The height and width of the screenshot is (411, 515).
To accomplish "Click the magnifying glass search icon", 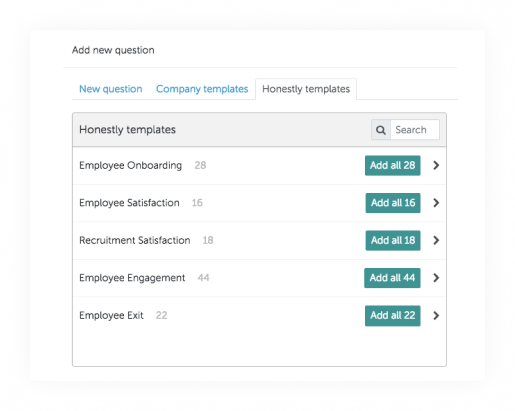I will (x=381, y=130).
